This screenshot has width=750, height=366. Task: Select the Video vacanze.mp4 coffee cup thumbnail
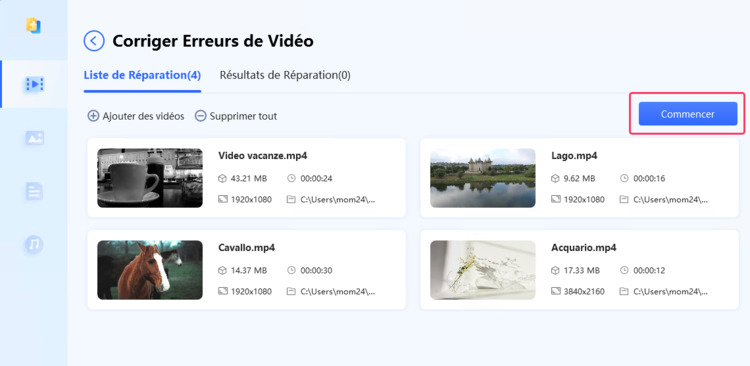point(150,177)
